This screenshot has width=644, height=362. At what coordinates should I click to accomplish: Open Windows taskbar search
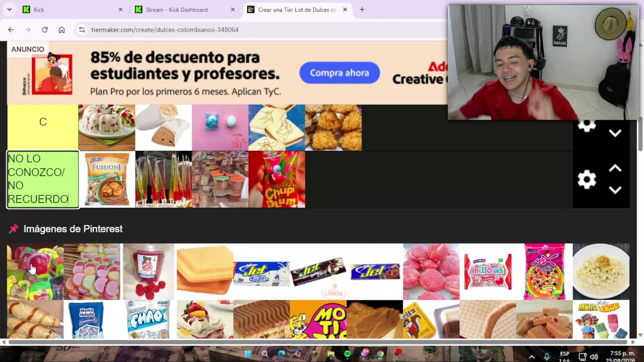click(265, 354)
